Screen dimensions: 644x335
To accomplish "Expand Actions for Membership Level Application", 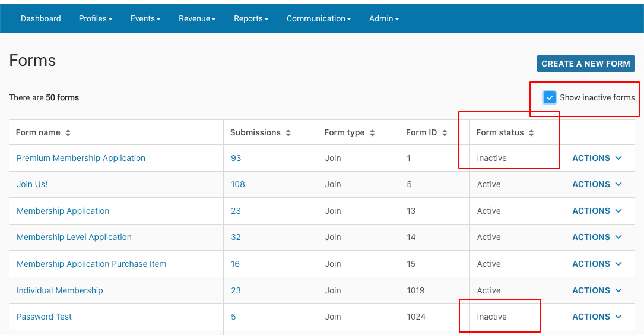I will click(597, 237).
